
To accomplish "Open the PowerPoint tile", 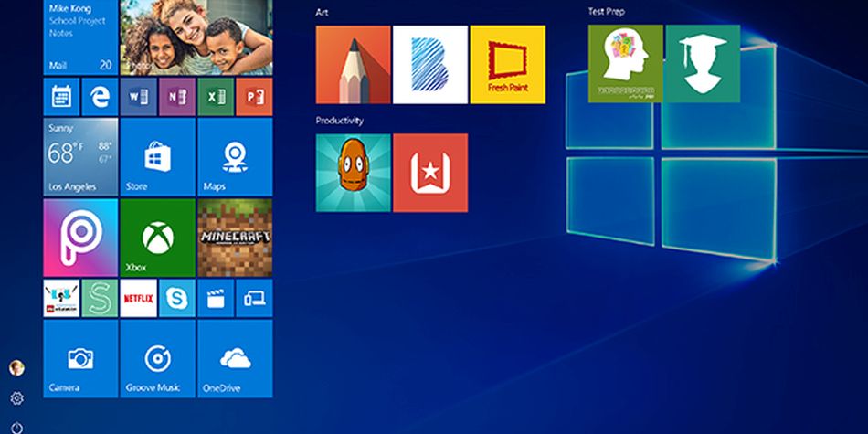I will [254, 97].
